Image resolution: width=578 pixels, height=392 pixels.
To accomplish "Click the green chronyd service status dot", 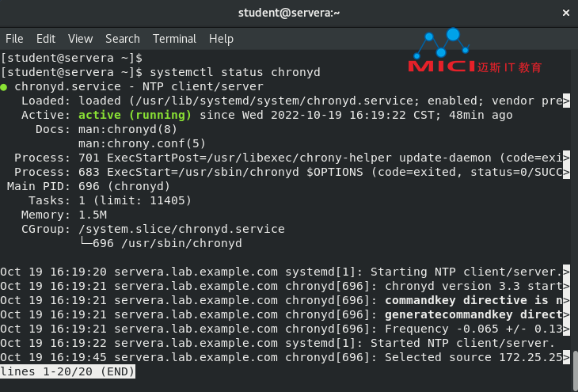I will (x=4, y=87).
